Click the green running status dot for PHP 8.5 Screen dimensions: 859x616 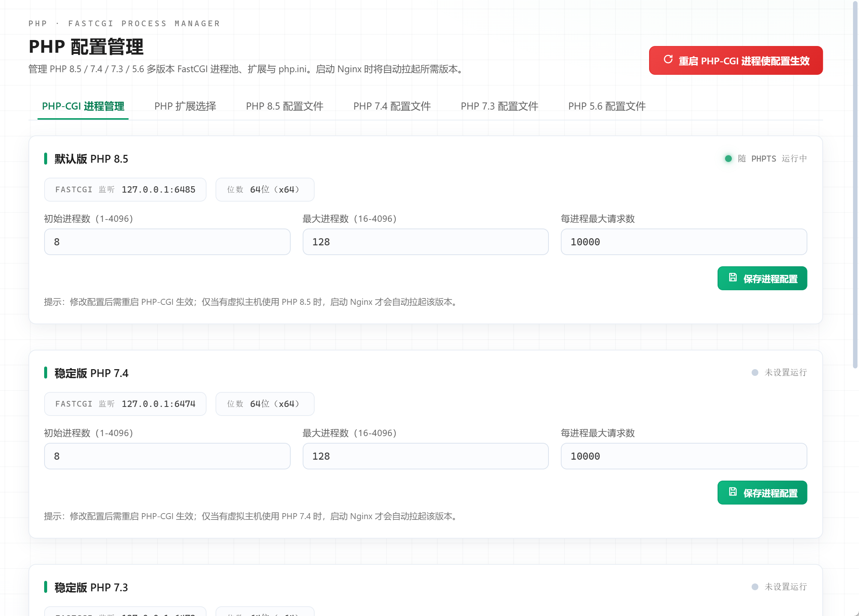pos(728,159)
